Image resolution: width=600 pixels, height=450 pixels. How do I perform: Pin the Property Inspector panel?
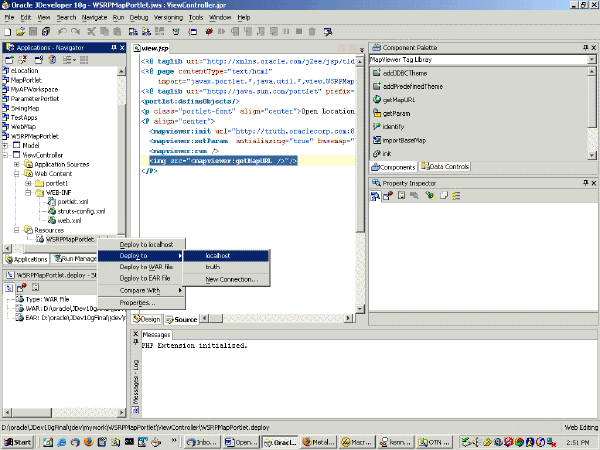[585, 183]
